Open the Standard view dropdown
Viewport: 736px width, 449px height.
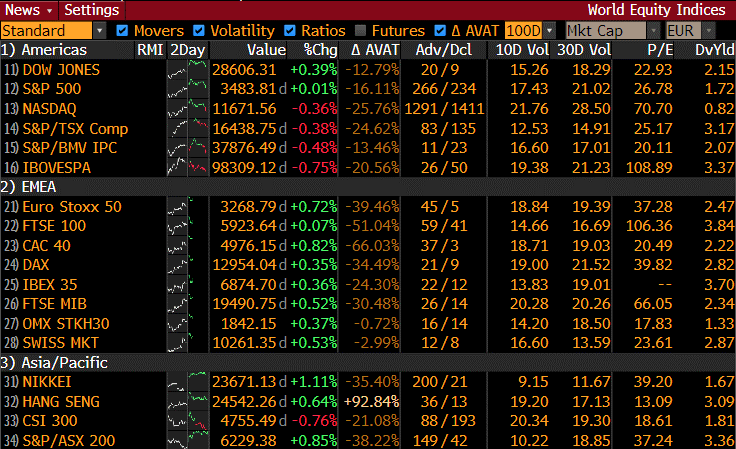(x=100, y=31)
